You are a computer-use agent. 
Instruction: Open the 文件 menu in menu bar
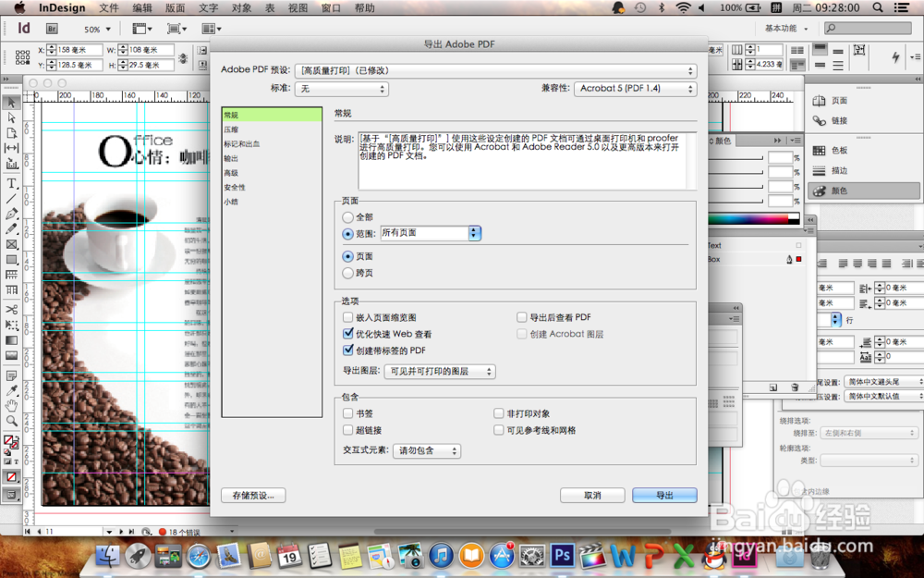109,7
